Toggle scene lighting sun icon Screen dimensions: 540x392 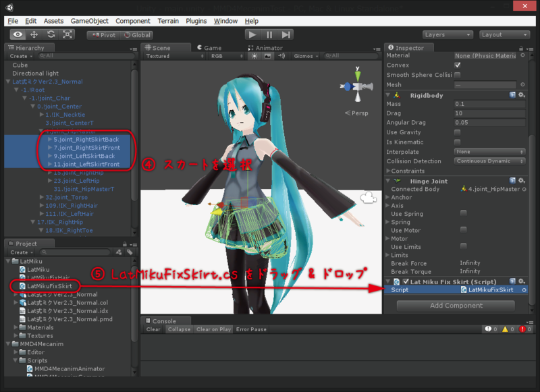point(254,56)
